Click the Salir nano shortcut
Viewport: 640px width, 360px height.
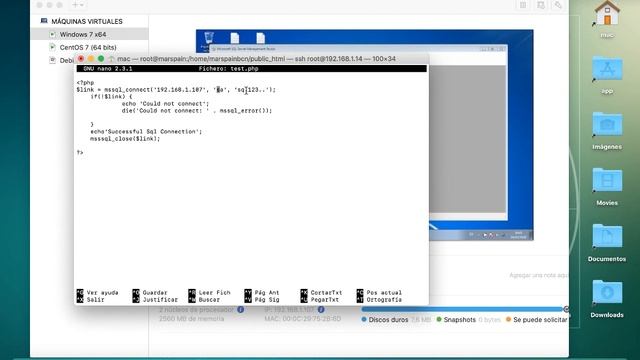91,300
